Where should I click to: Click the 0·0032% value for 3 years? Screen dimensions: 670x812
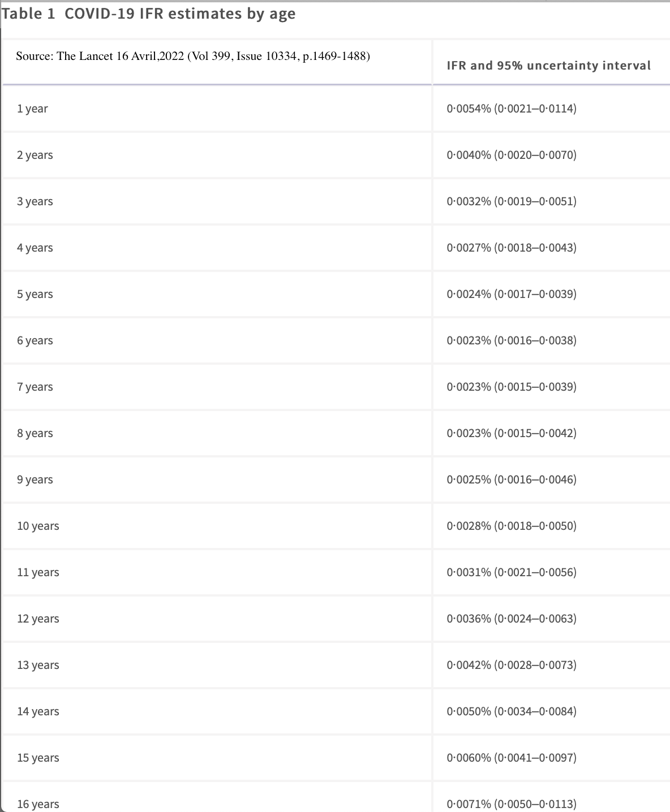pos(469,201)
